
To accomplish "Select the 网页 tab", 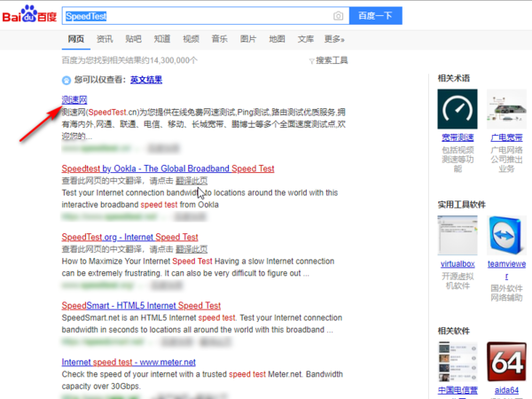I will point(75,39).
